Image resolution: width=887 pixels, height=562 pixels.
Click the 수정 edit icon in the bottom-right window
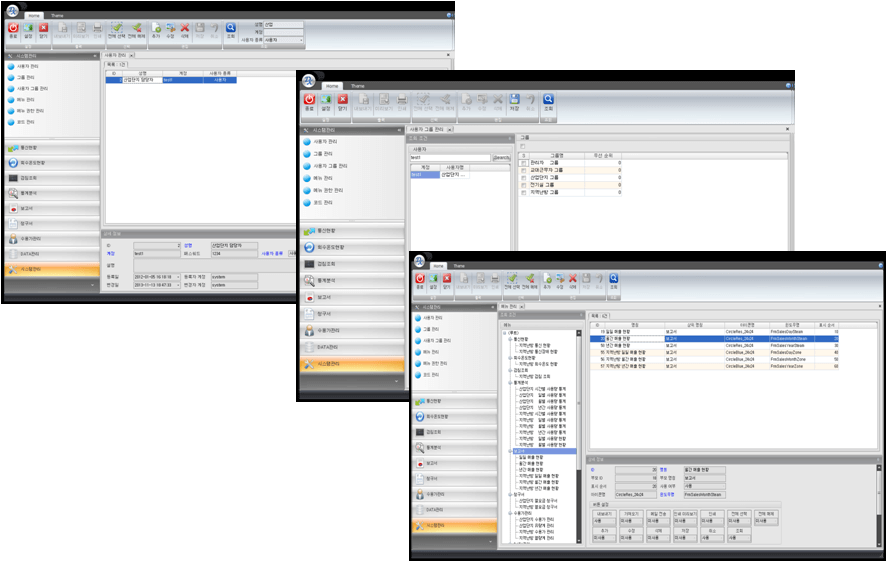[x=561, y=283]
